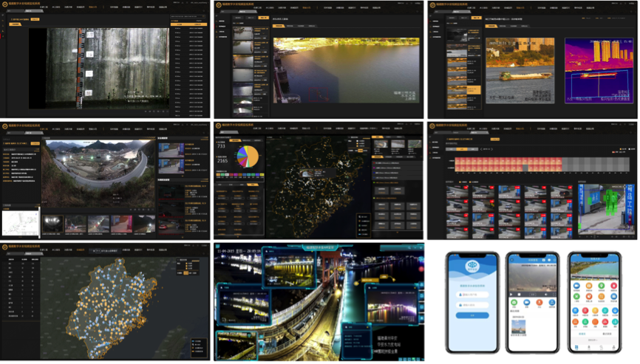
Task: Click the username field on mobile login screen
Action: pos(472,293)
